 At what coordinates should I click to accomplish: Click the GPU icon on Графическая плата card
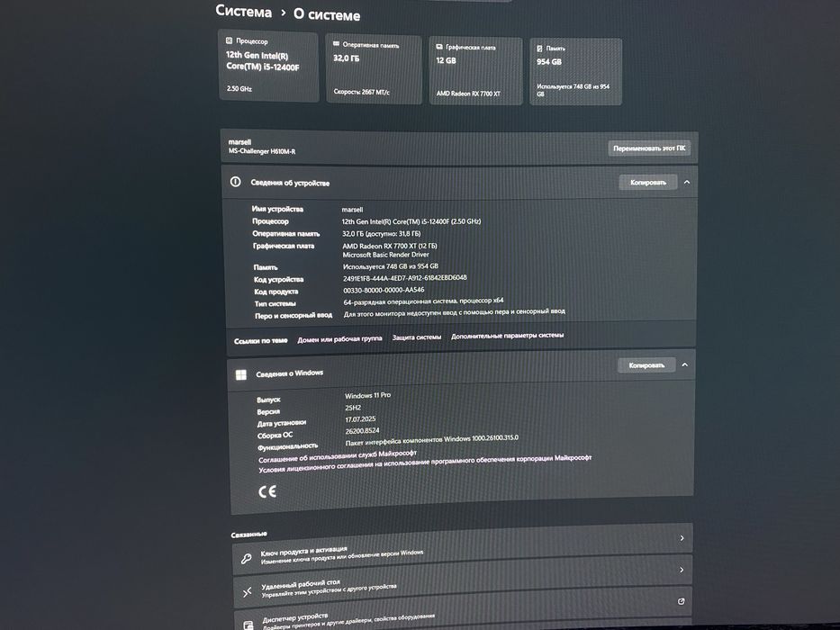[439, 47]
